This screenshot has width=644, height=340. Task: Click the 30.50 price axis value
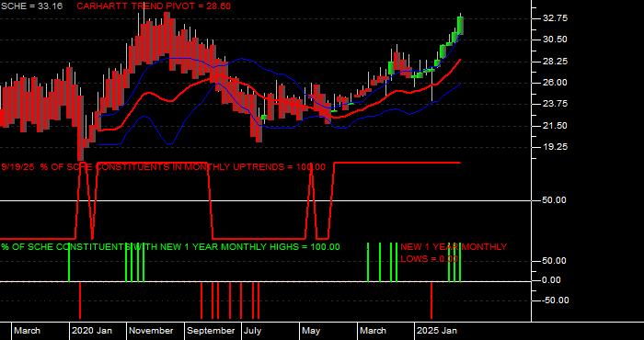556,40
